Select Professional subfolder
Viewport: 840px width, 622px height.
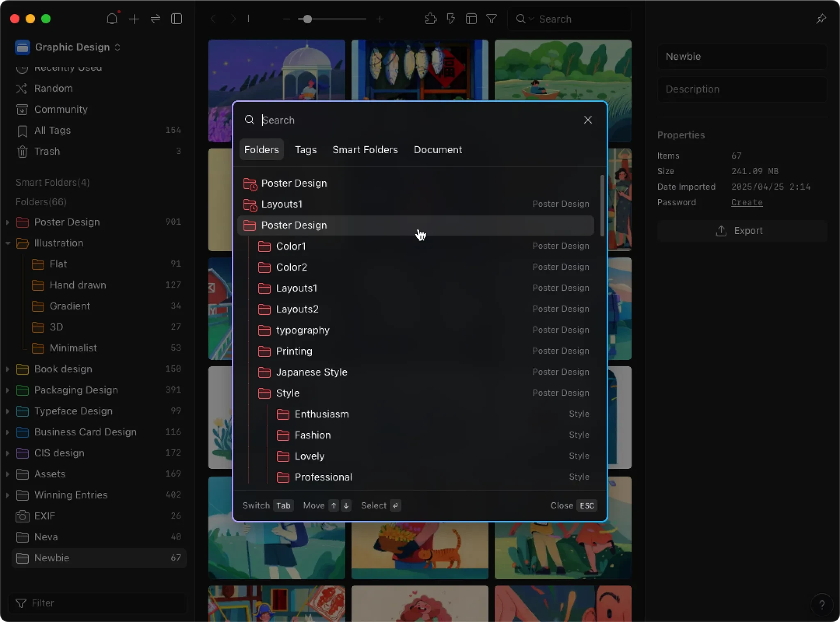(415, 477)
